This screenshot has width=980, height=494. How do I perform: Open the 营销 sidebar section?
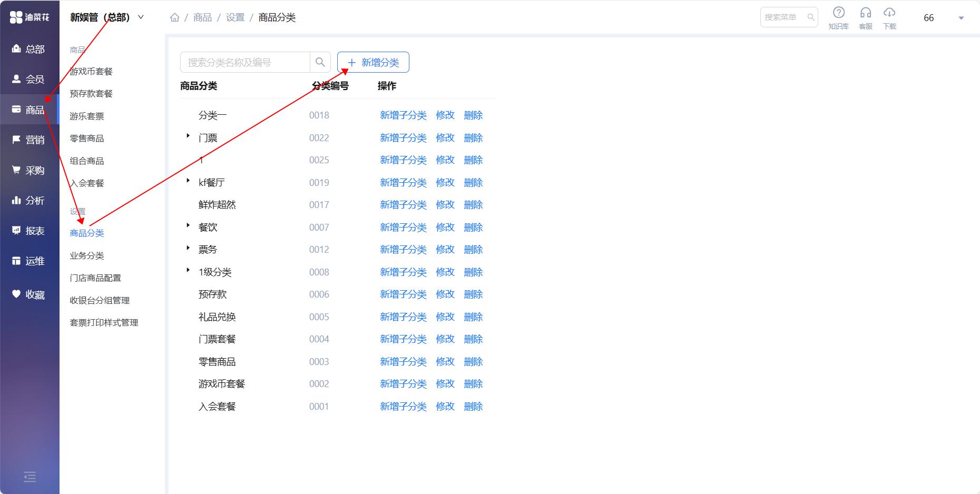29,140
